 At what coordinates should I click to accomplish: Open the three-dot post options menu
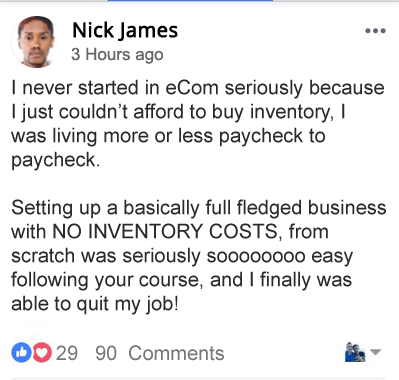point(375,31)
